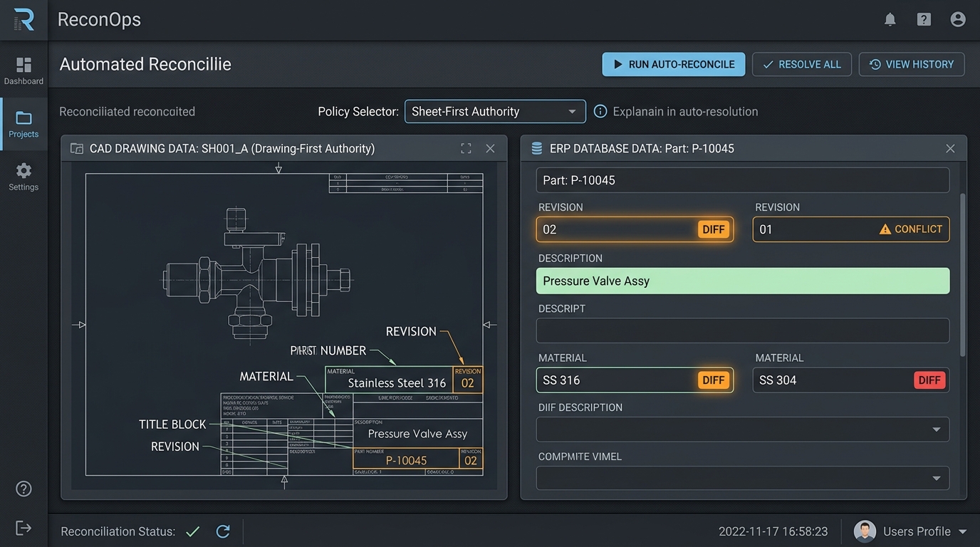Click the ERP panel vertical scrollbar
The width and height of the screenshot is (980, 547).
tap(963, 274)
